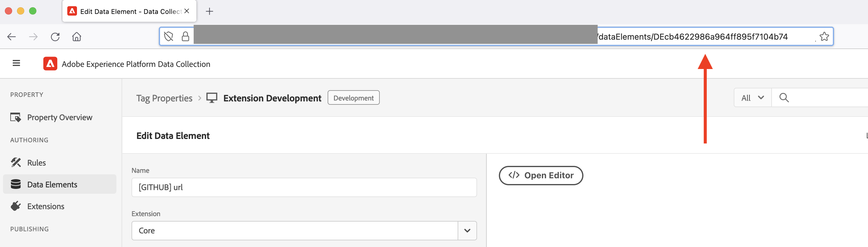Screen dimensions: 868x247
Task: Click the Rules tools icon
Action: (15, 163)
